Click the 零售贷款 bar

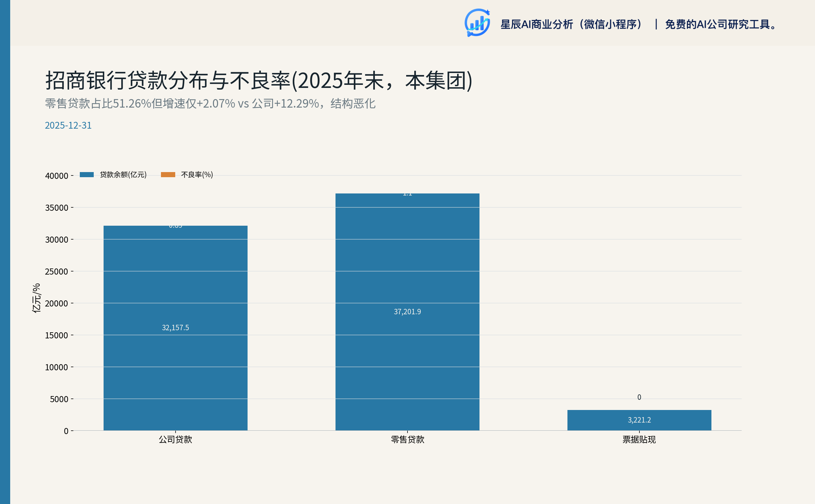point(407,312)
